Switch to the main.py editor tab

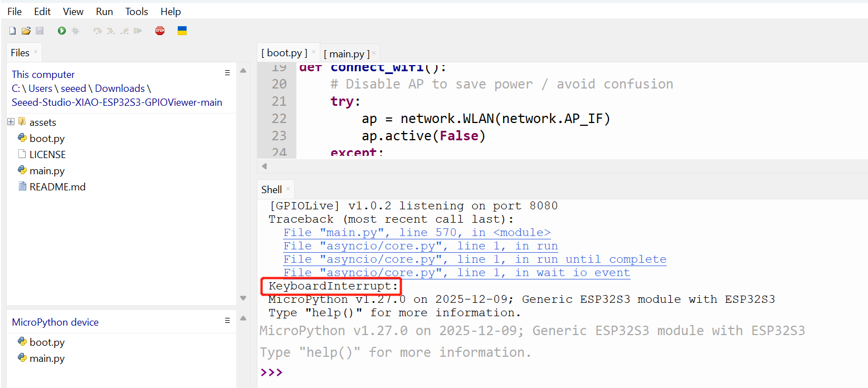click(347, 53)
